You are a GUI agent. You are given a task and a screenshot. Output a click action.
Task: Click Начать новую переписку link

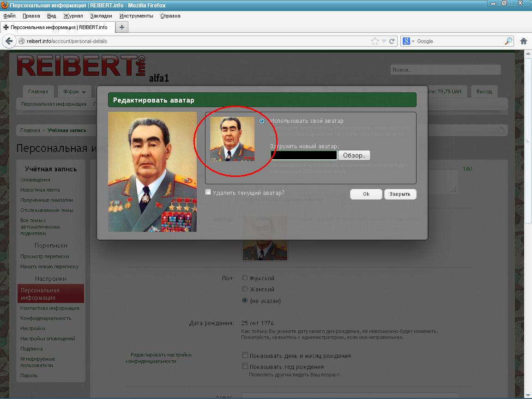[49, 266]
